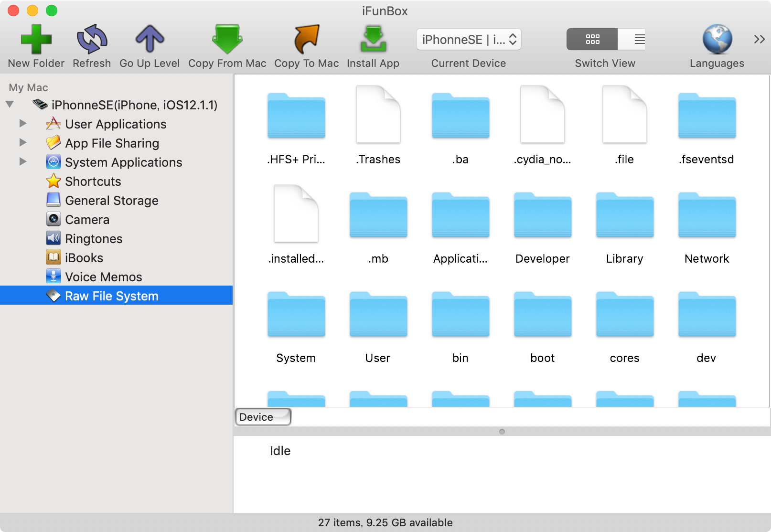Open iBooks in the sidebar
Screen dimensions: 771x532
coord(84,258)
